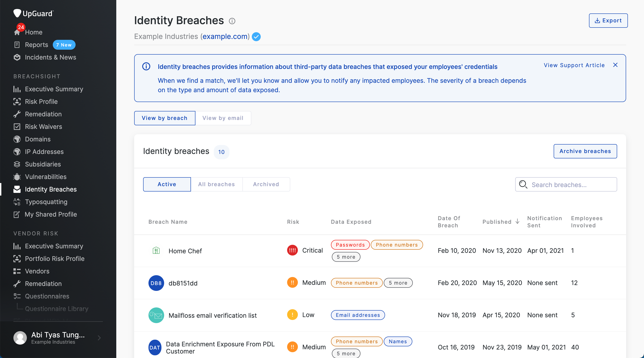The width and height of the screenshot is (644, 358).
Task: Click the Vulnerabilities bug icon
Action: tap(17, 177)
